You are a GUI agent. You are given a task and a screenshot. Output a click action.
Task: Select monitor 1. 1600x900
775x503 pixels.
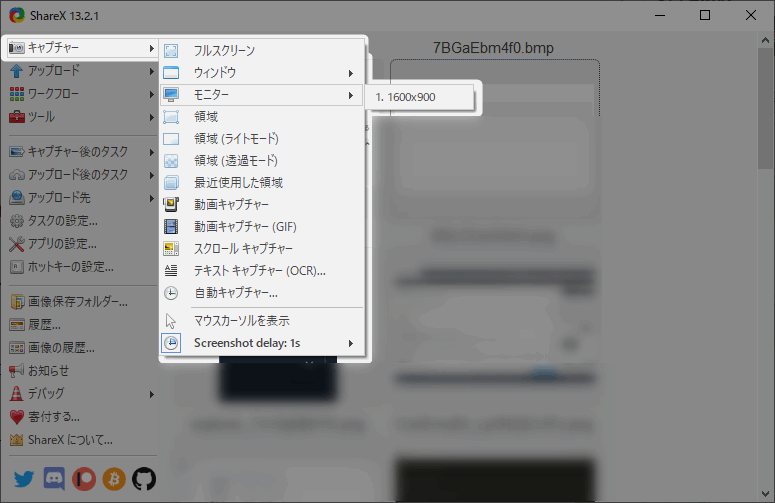(x=420, y=97)
